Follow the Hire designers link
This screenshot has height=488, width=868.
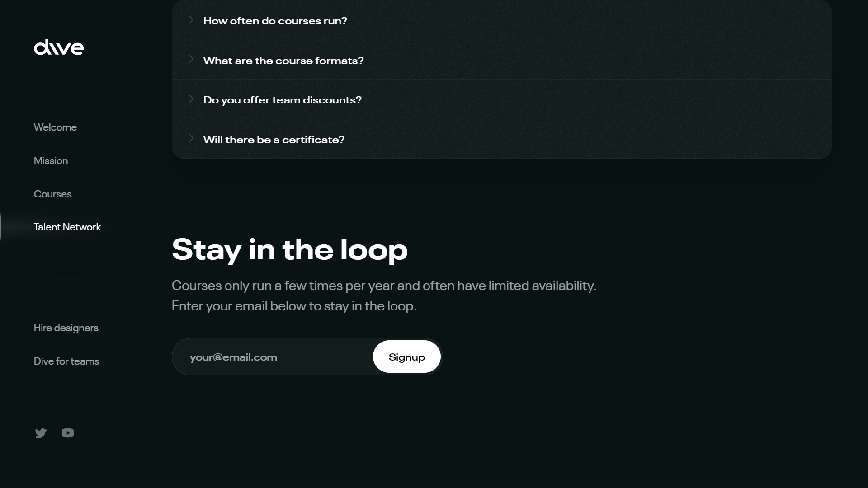pos(66,328)
